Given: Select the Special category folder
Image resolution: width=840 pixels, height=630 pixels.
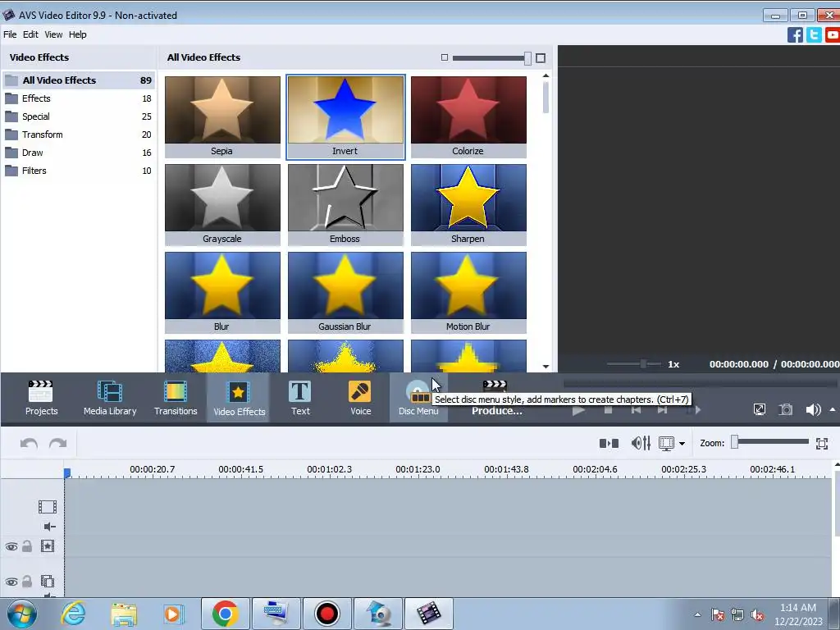Looking at the screenshot, I should [x=79, y=116].
